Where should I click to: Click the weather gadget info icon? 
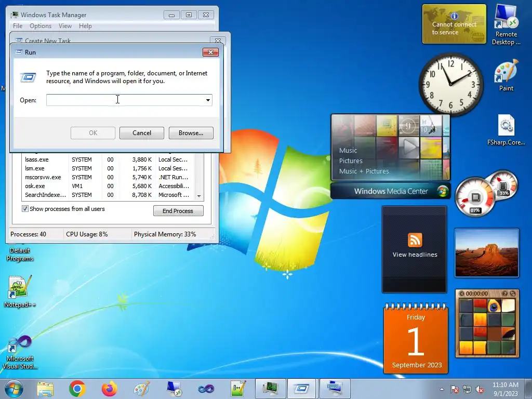(x=454, y=16)
